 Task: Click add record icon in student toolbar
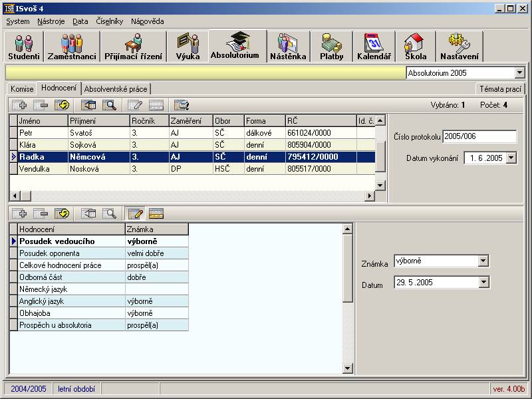pyautogui.click(x=19, y=104)
